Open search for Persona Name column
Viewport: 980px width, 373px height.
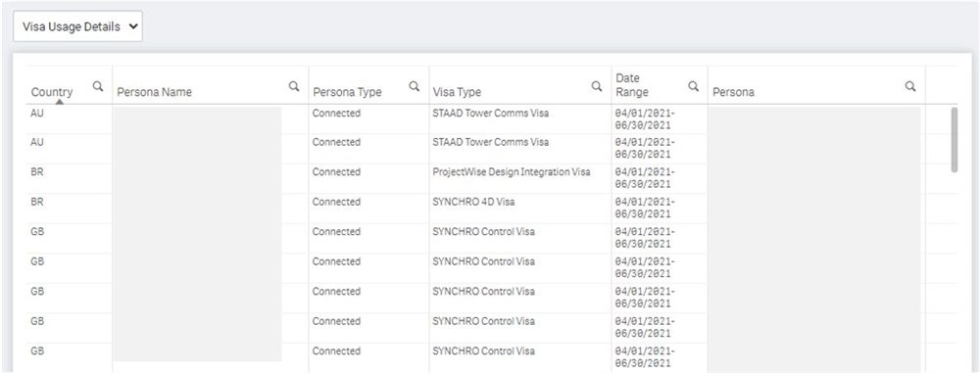tap(294, 86)
